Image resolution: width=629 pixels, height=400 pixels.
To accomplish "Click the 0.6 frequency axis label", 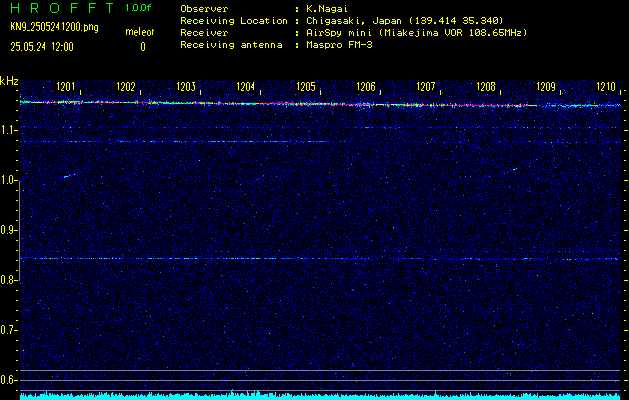I will click(x=8, y=380).
